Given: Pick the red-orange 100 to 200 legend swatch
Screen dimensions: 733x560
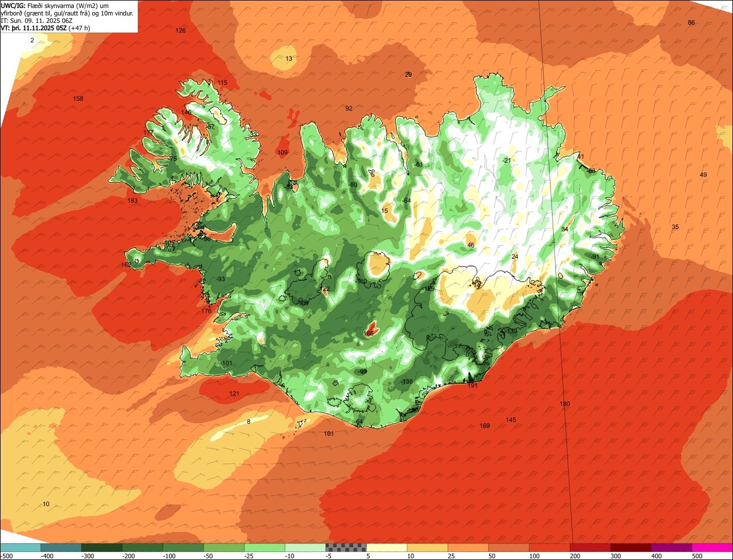Looking at the screenshot, I should click(x=550, y=547).
